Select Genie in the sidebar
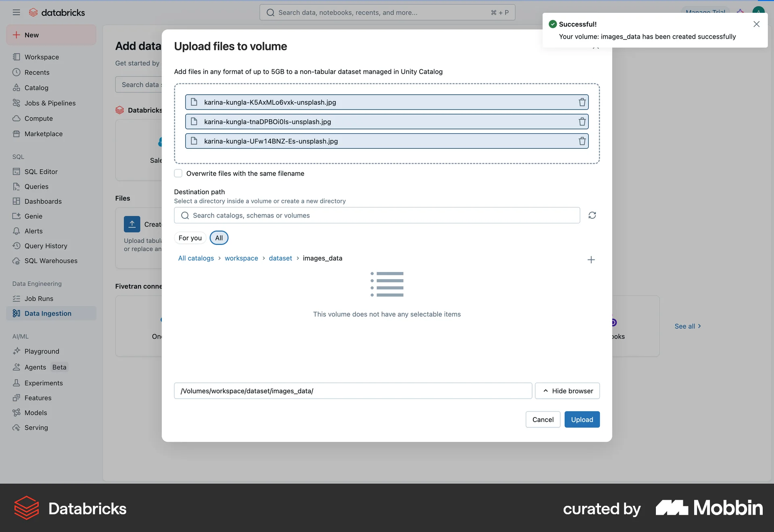 (x=33, y=216)
